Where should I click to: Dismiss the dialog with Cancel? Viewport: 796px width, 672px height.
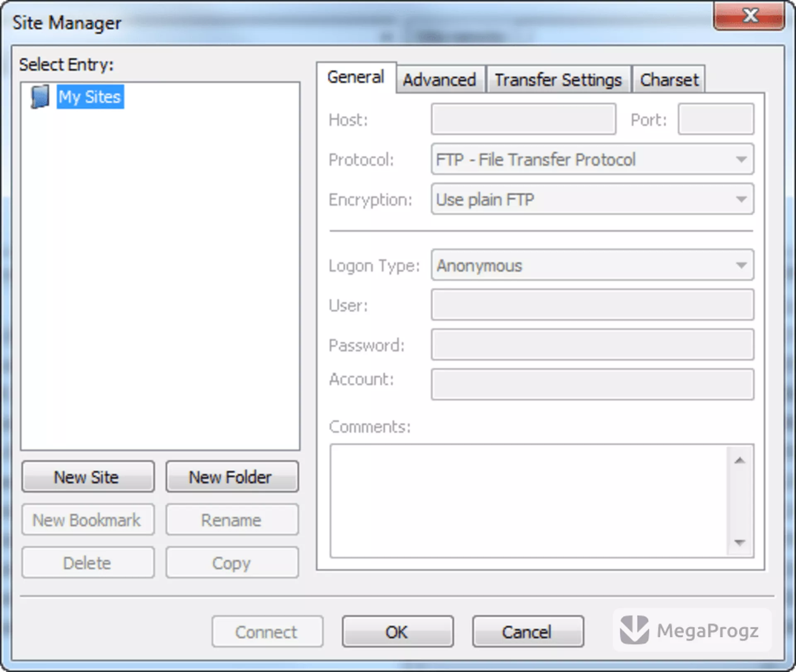pyautogui.click(x=528, y=632)
